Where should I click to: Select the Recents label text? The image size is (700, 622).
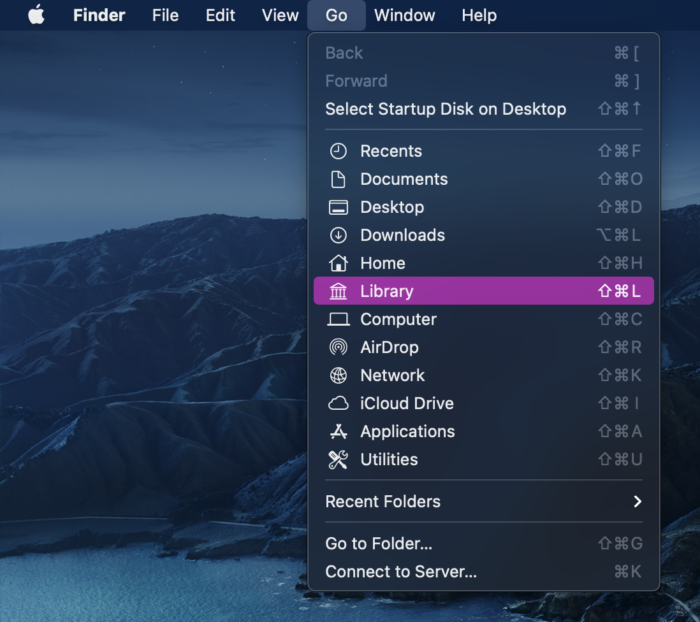tap(391, 151)
